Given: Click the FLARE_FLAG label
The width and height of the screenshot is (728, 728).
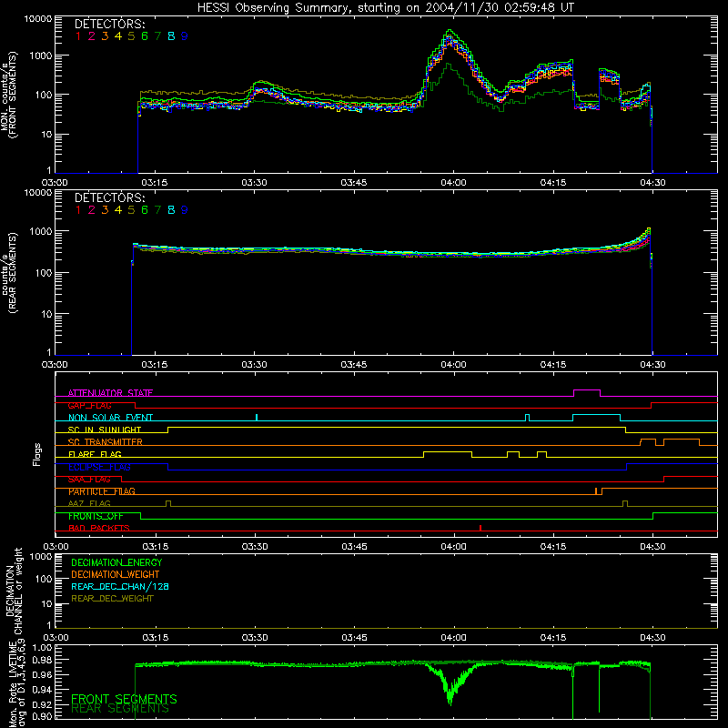Looking at the screenshot, I should [x=95, y=454].
